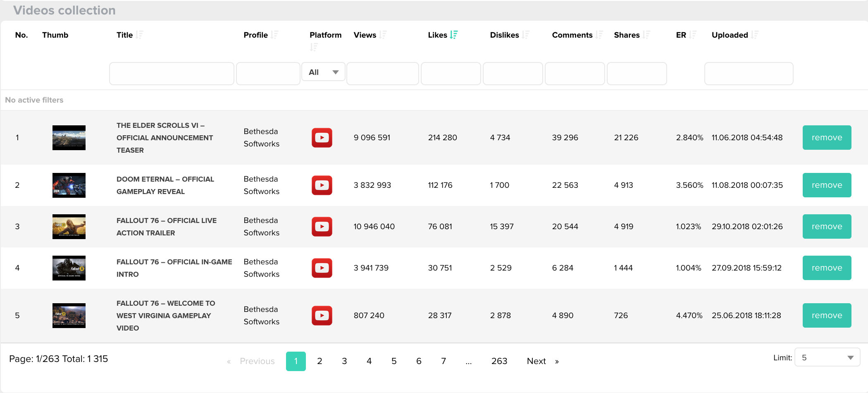Select current page 1 in pagination

tap(296, 361)
